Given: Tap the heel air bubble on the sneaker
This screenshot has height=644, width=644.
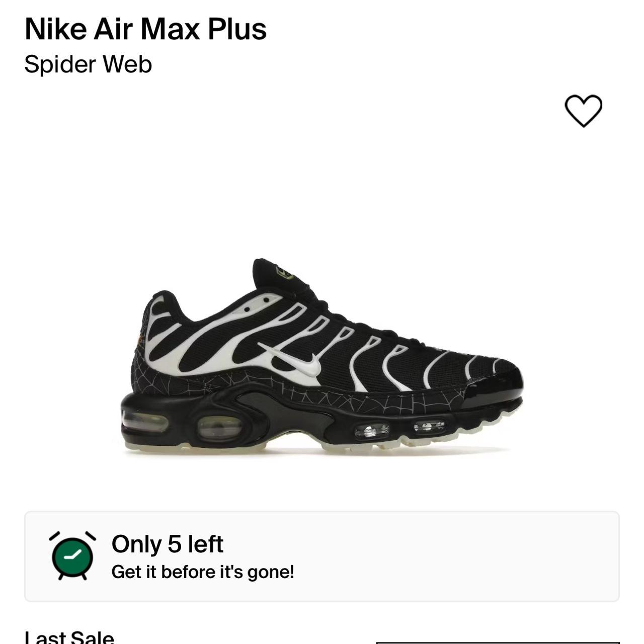Looking at the screenshot, I should (145, 422).
